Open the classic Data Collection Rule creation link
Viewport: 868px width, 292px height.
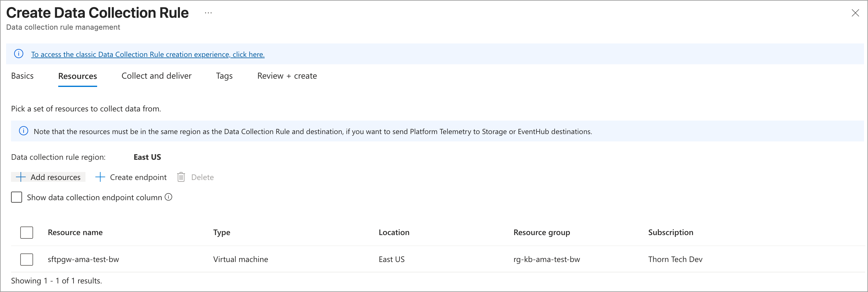coord(148,54)
